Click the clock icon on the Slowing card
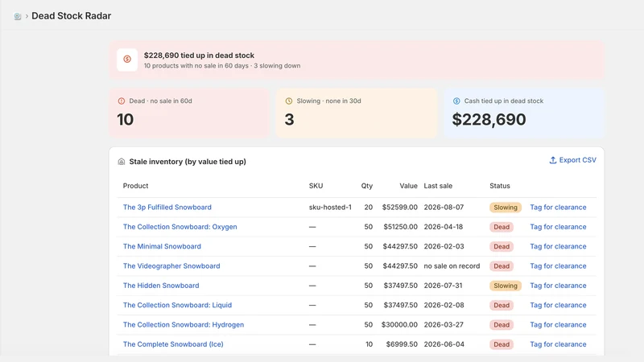 pyautogui.click(x=289, y=101)
